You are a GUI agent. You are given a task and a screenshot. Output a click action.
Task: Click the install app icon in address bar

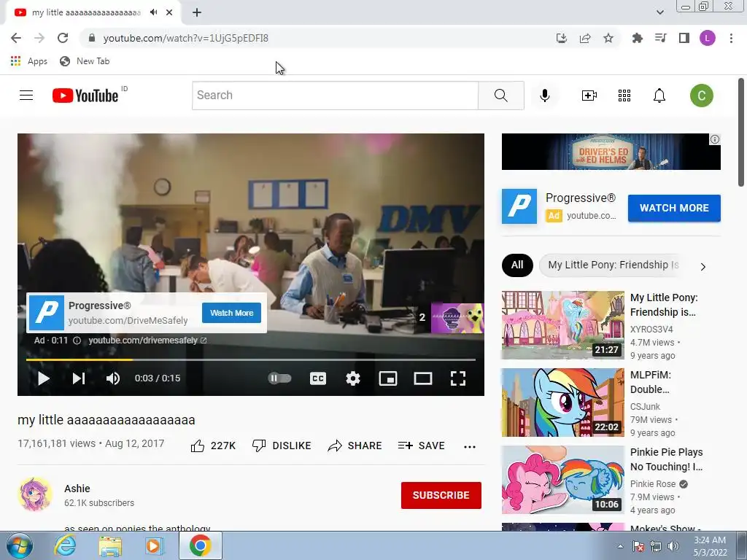click(561, 38)
